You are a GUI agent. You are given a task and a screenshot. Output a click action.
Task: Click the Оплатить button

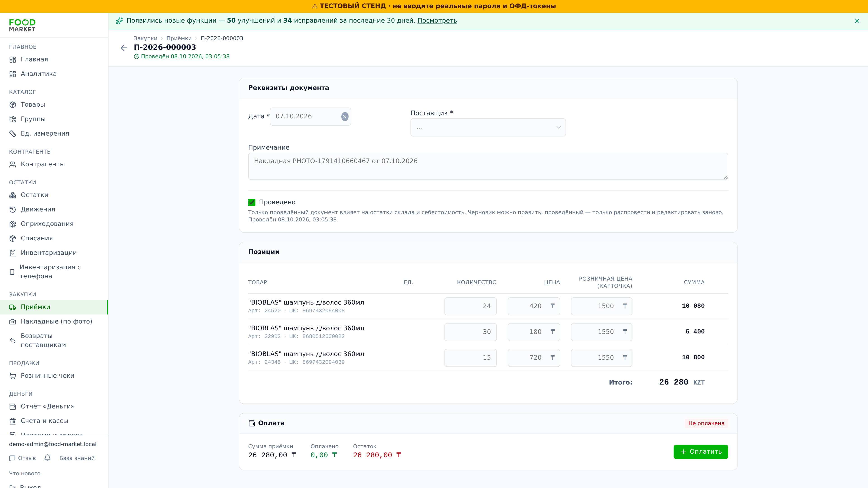pos(701,452)
